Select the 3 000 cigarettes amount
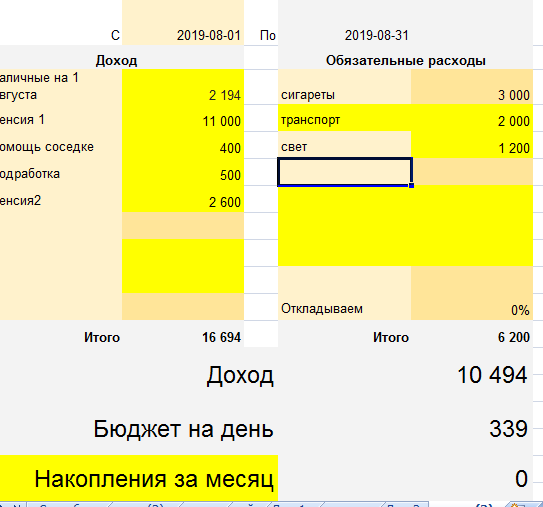 (x=514, y=95)
